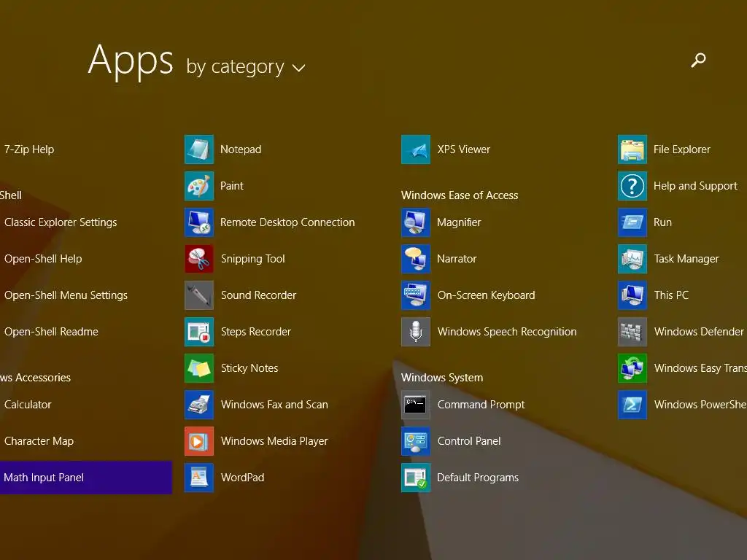Click the 'Windows Ease of Access' heading
This screenshot has height=560, width=747.
click(460, 195)
